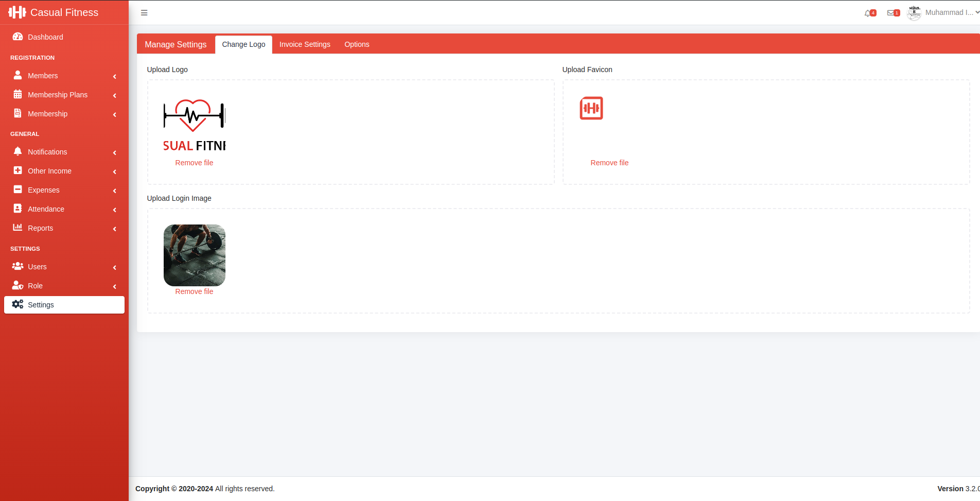Open Attendance using its sidebar icon
Screen dimensions: 980x501
[18, 209]
